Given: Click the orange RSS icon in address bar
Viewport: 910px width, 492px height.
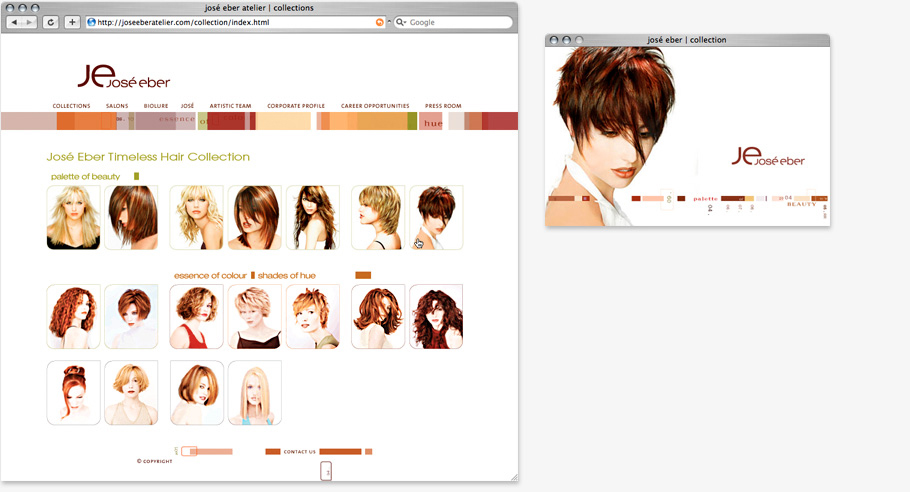Looking at the screenshot, I should point(380,23).
